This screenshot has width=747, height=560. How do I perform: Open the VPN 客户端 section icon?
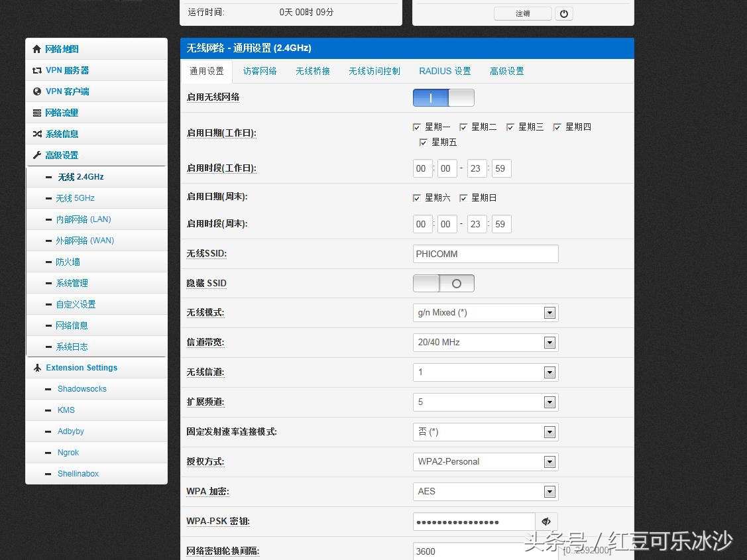(x=37, y=91)
